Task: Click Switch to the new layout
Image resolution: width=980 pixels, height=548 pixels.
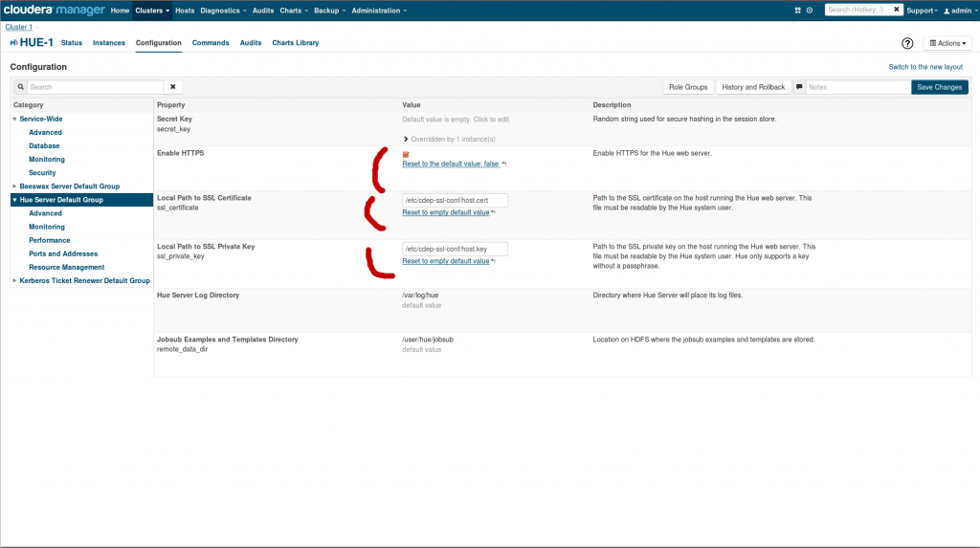Action: 925,67
